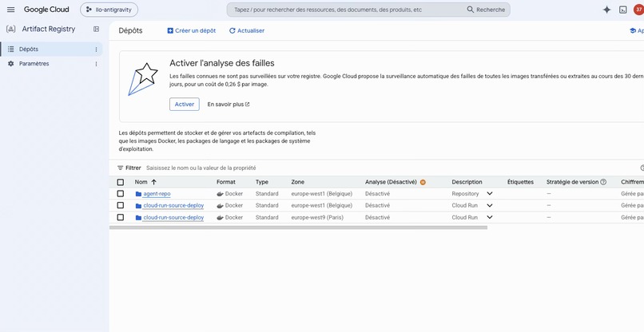
Task: Click Docker icon in the Paris row
Action: (x=221, y=218)
